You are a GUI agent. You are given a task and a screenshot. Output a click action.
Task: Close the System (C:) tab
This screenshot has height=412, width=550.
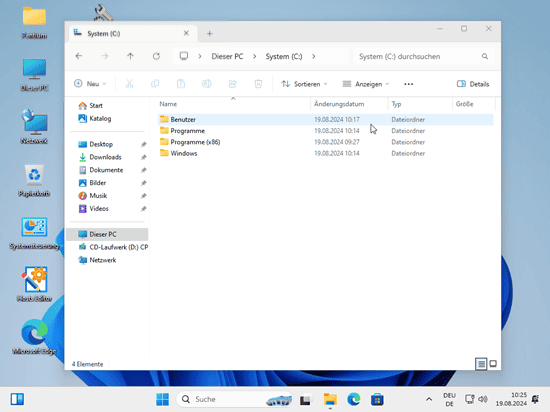tap(186, 33)
